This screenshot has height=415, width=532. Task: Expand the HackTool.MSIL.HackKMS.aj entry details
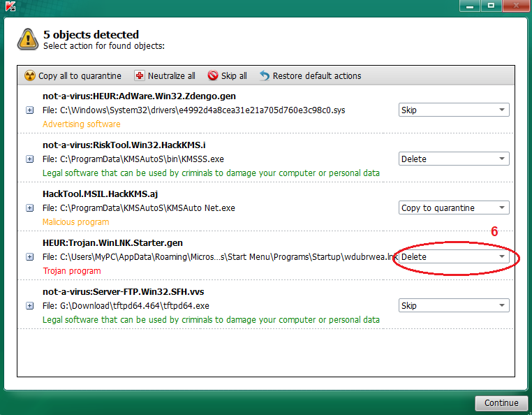pos(29,207)
